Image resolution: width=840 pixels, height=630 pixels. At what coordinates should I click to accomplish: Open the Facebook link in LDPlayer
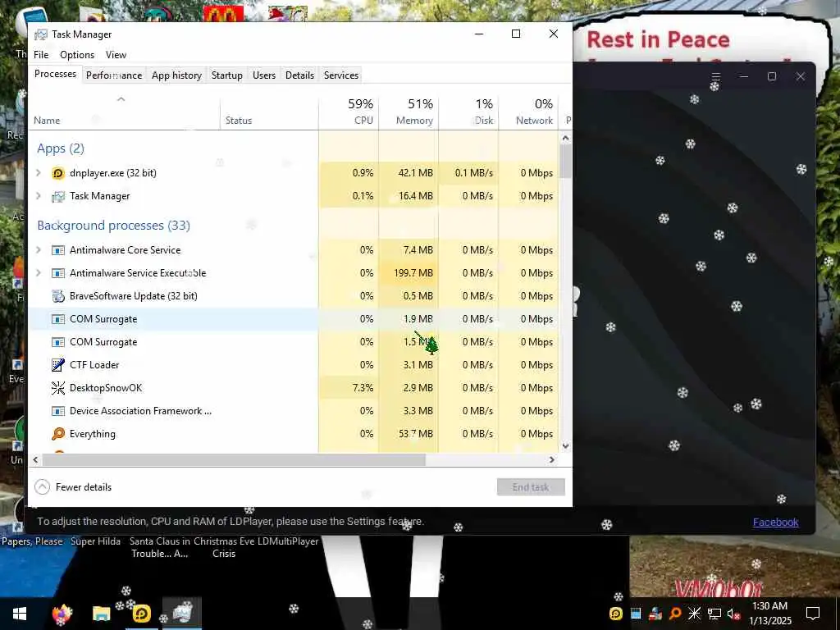(x=776, y=523)
